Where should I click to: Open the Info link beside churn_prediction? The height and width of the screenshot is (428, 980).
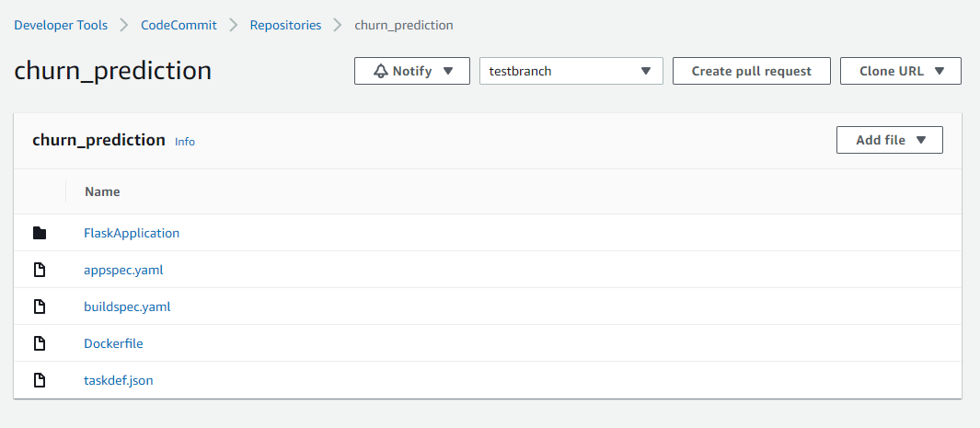185,142
